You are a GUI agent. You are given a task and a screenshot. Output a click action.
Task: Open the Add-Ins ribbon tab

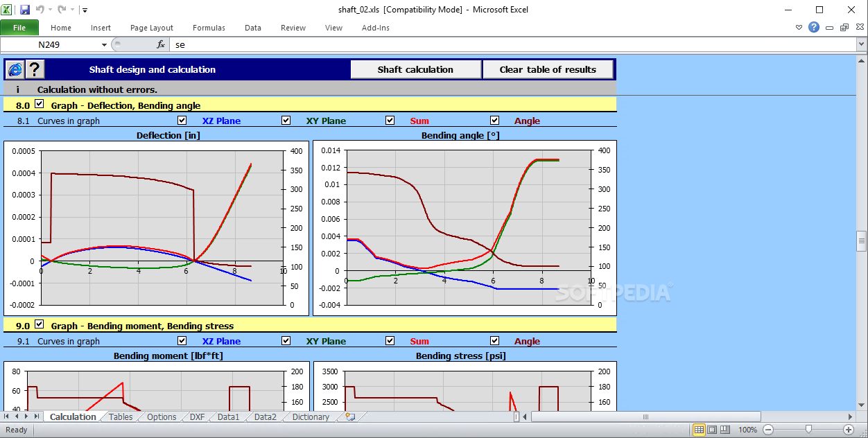coord(376,28)
